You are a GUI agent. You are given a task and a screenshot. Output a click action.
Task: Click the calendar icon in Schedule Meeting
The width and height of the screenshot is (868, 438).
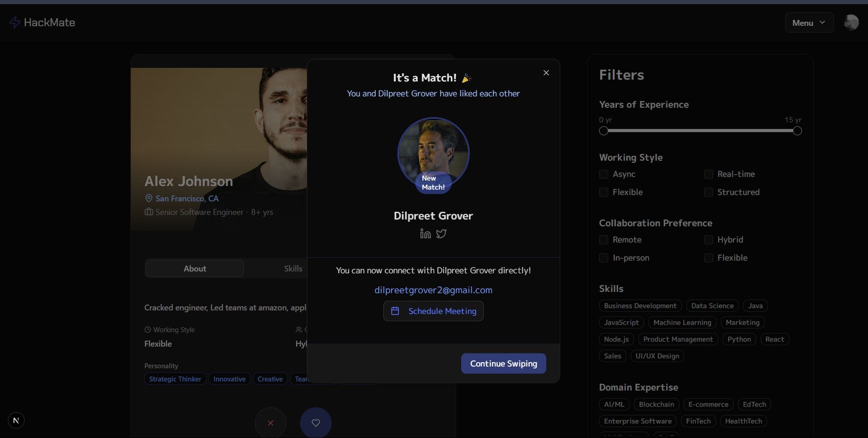(395, 311)
